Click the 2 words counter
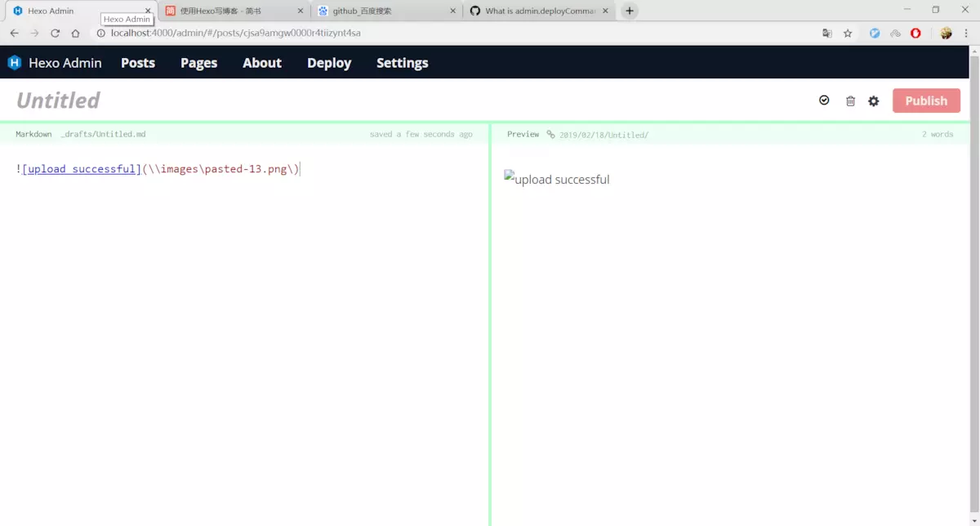Screen dimensions: 980x526 click(938, 134)
